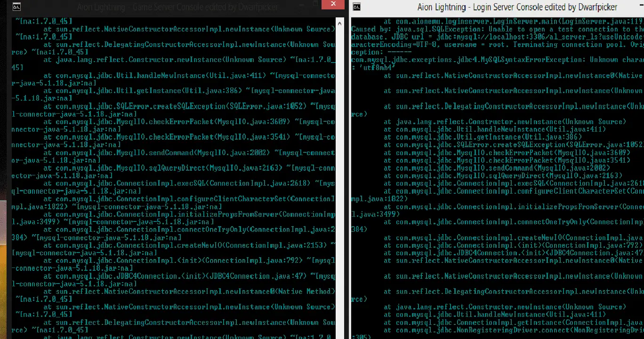This screenshot has height=339, width=644.
Task: Focus the Game Server Console title bar
Action: pyautogui.click(x=178, y=7)
